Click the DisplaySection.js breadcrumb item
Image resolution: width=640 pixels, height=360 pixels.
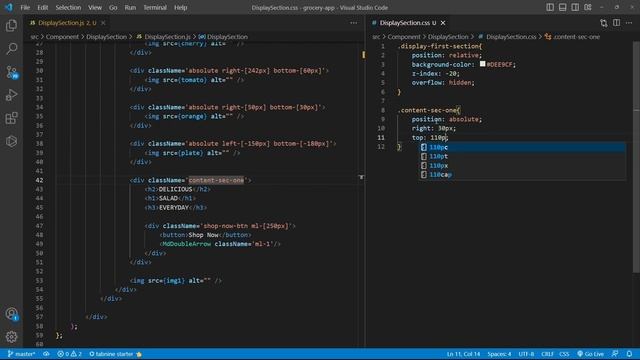pos(167,37)
